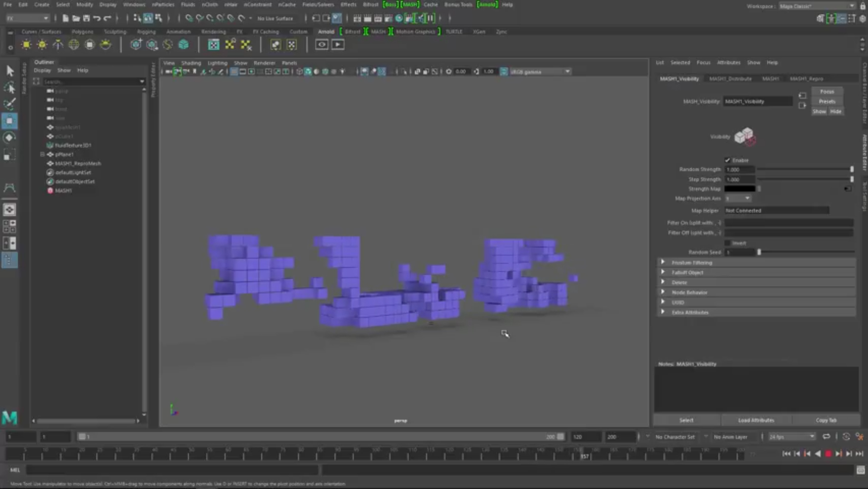Click the Select button at panel bottom
The height and width of the screenshot is (489, 868).
(686, 420)
